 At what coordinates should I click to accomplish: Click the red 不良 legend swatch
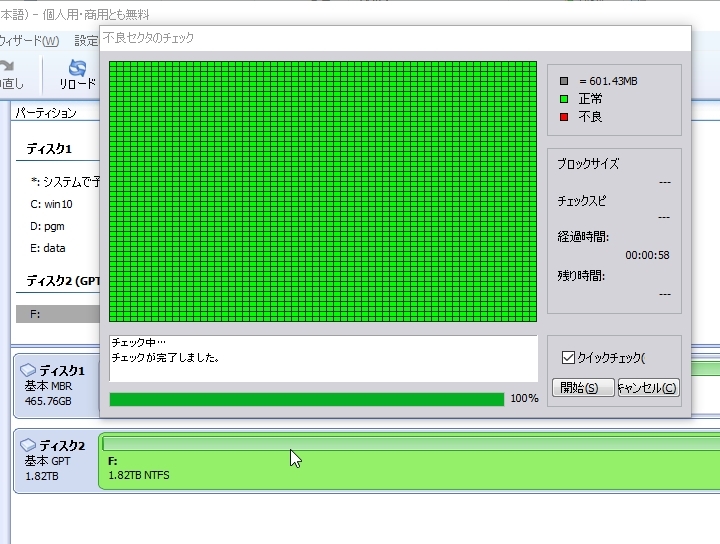pyautogui.click(x=565, y=117)
